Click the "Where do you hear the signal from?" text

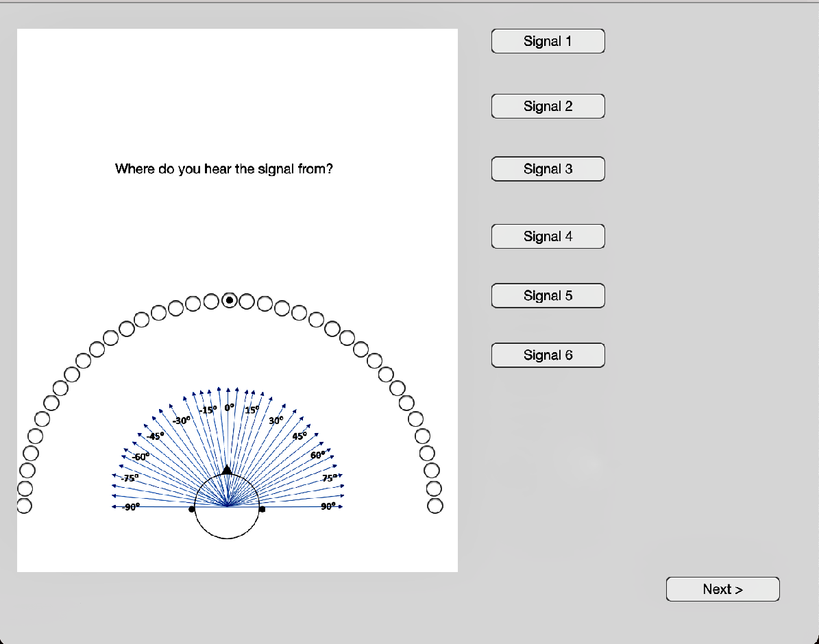coord(223,169)
